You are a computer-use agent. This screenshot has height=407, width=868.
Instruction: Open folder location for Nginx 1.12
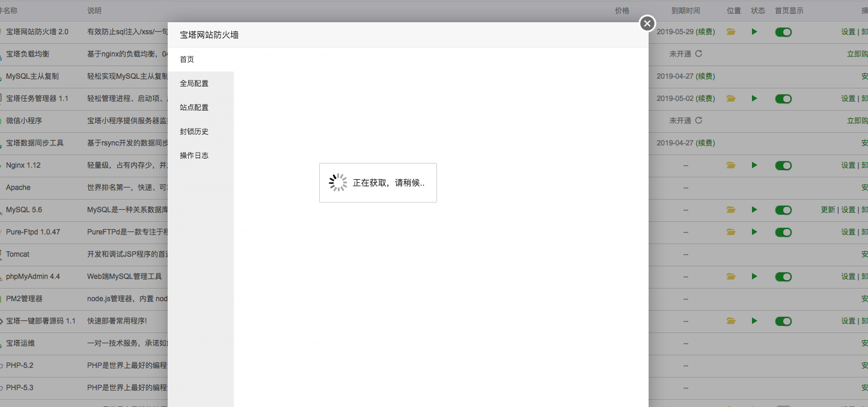731,165
